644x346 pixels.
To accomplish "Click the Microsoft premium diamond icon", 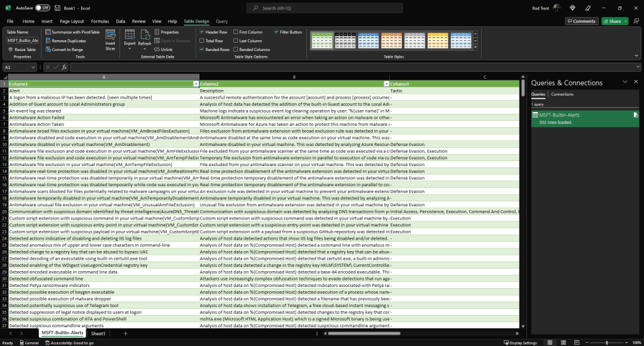I will tap(572, 8).
